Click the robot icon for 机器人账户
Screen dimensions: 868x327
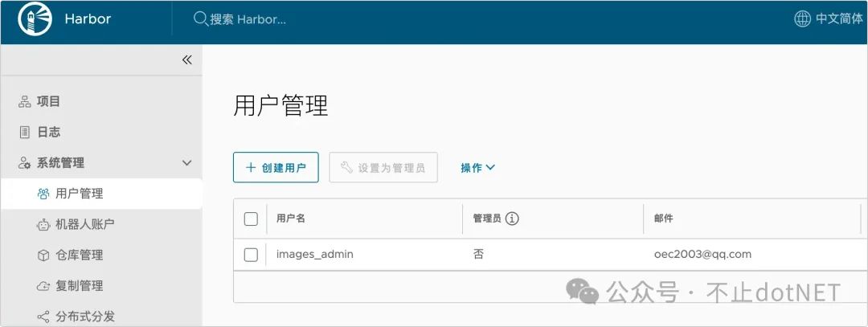(x=43, y=224)
